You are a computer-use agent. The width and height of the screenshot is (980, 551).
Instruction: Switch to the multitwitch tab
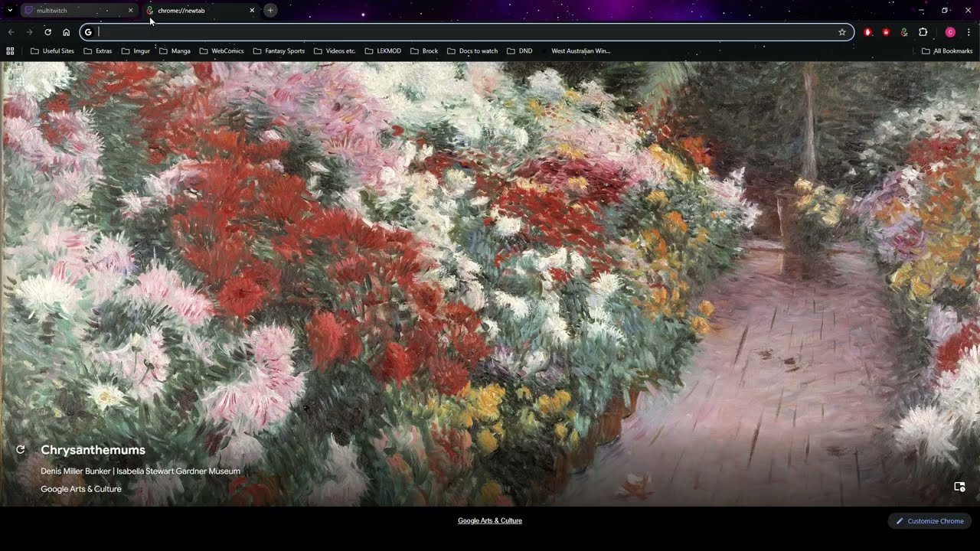click(x=77, y=11)
